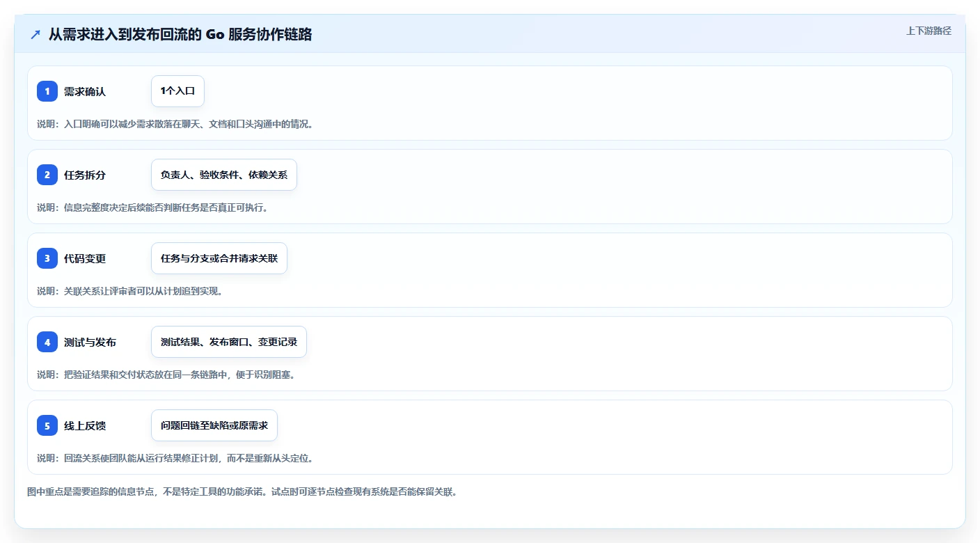The width and height of the screenshot is (980, 543).
Task: Click the title 从需求进入到发布回流的 Go 服务协作链路
Action: click(x=180, y=34)
